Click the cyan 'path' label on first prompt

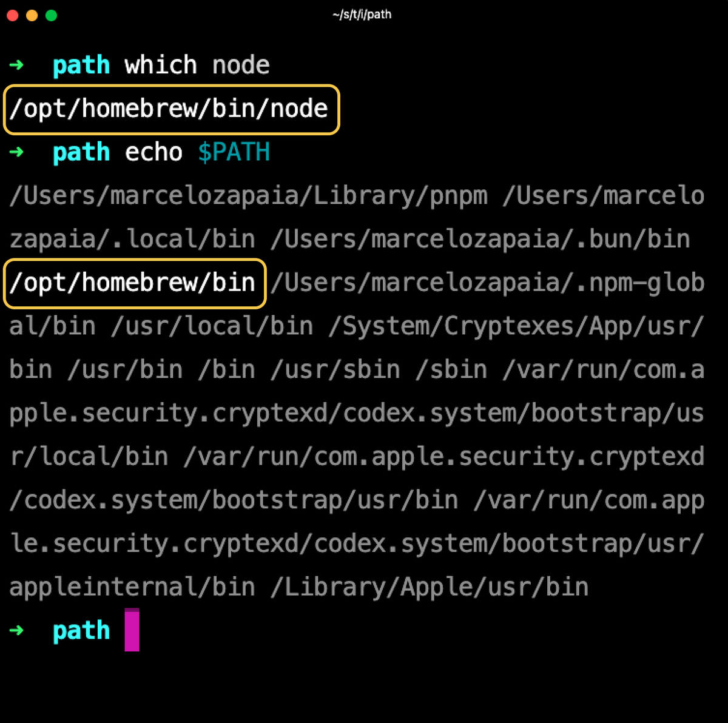81,66
